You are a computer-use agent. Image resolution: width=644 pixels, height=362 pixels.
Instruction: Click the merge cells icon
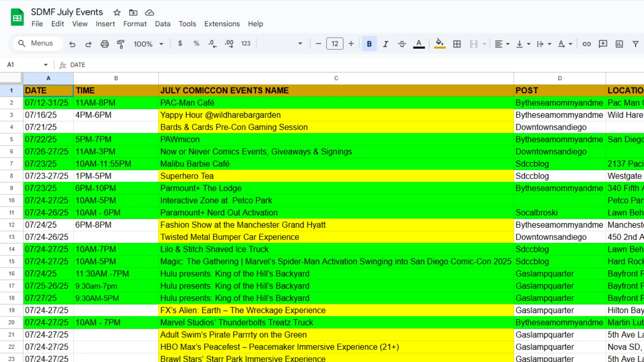(x=474, y=44)
